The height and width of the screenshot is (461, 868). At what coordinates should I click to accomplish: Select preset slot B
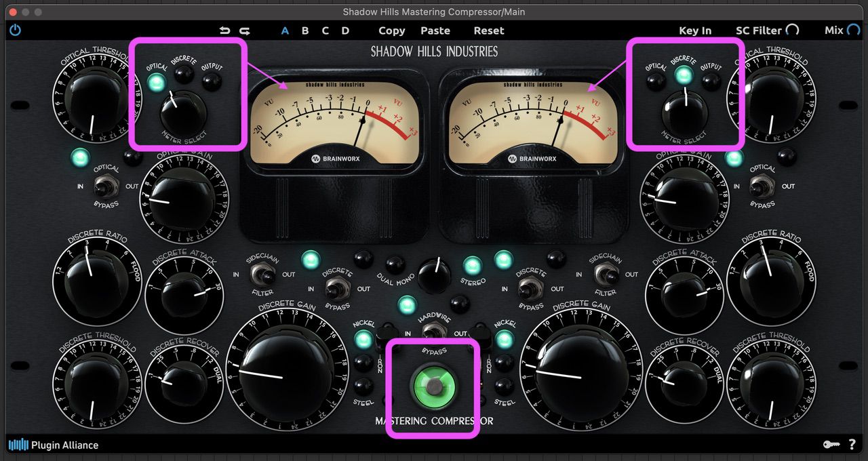click(x=305, y=31)
